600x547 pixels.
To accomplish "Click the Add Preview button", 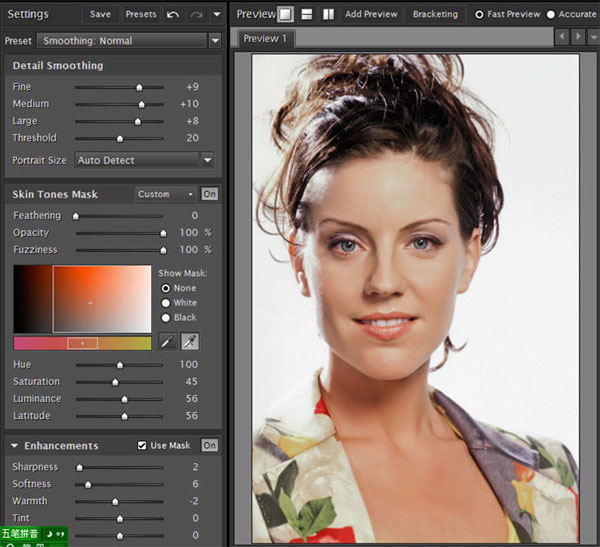I will (370, 14).
